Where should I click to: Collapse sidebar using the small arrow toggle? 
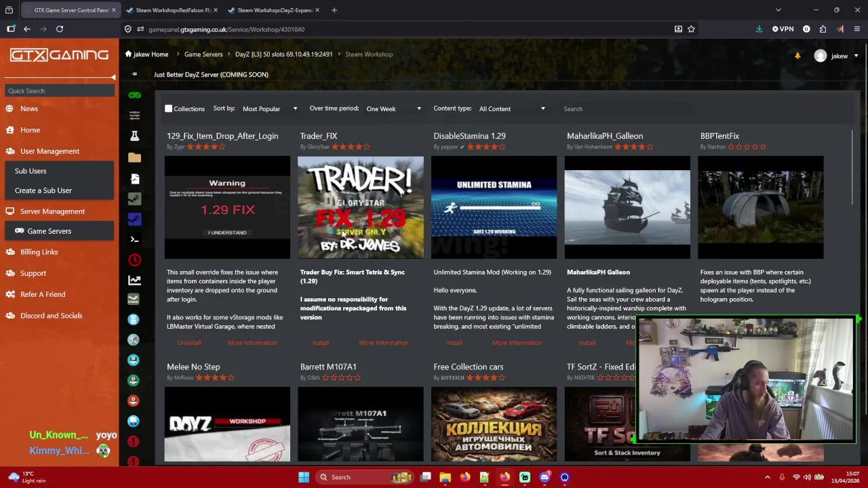tap(113, 77)
